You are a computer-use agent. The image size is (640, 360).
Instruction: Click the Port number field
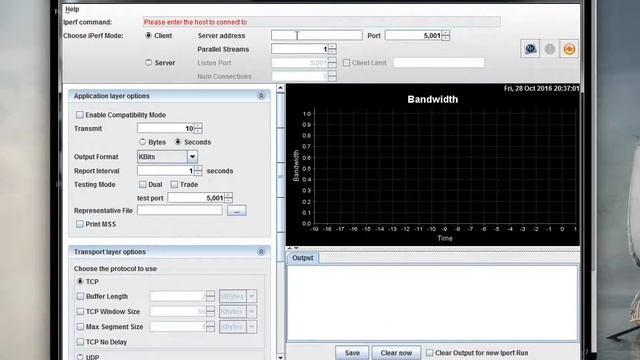[413, 36]
